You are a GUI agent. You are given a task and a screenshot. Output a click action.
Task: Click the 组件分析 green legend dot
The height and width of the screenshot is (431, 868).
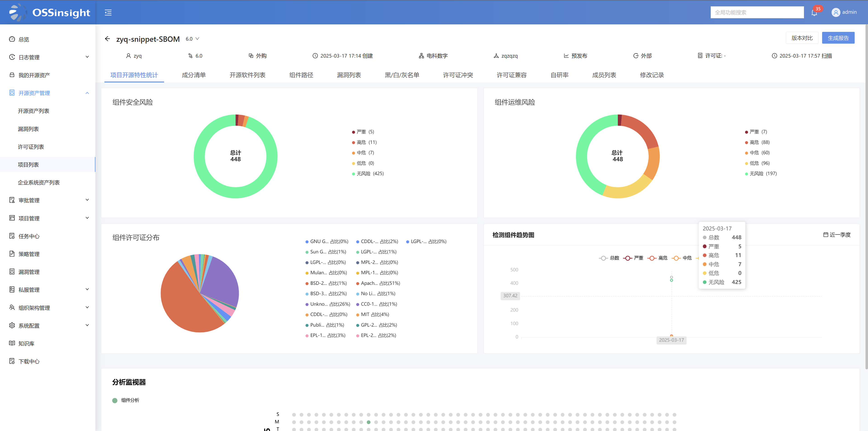(x=115, y=400)
